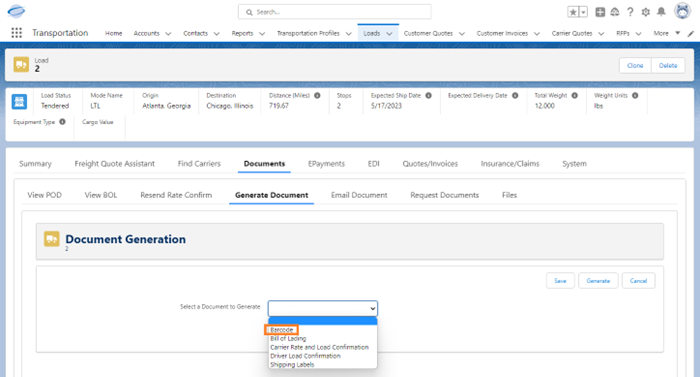Open the Favorites star icon

(573, 12)
